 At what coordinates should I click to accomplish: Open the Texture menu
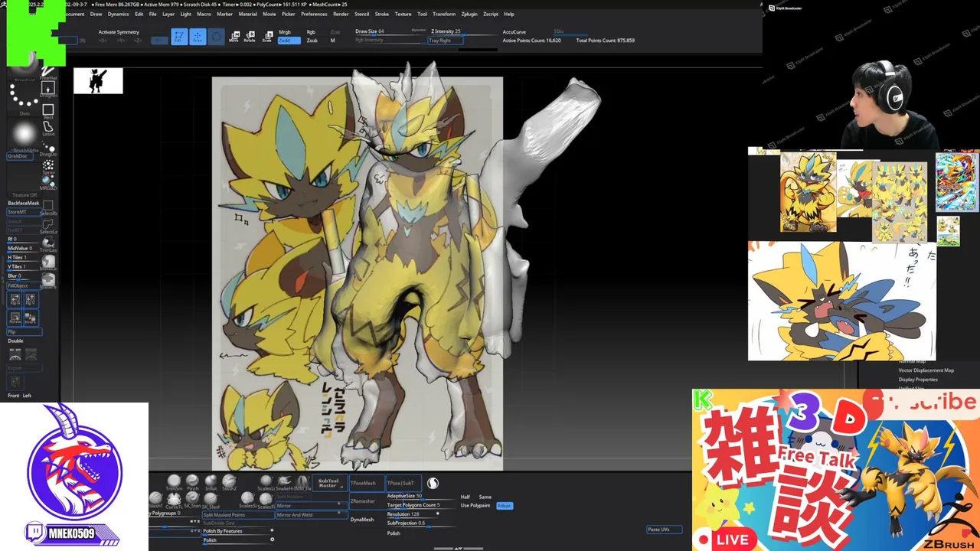[403, 14]
